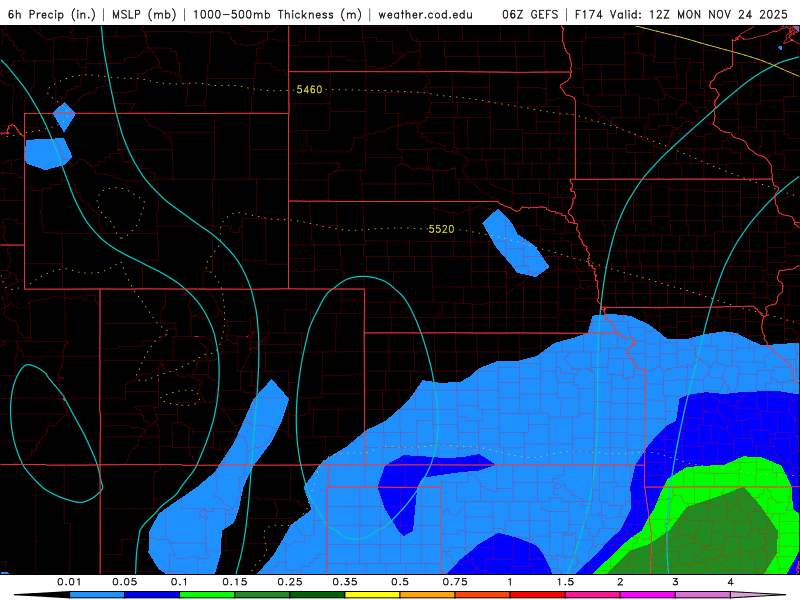This screenshot has height=600, width=800.
Task: Click the '06Z GEFS' model run label
Action: pyautogui.click(x=530, y=14)
